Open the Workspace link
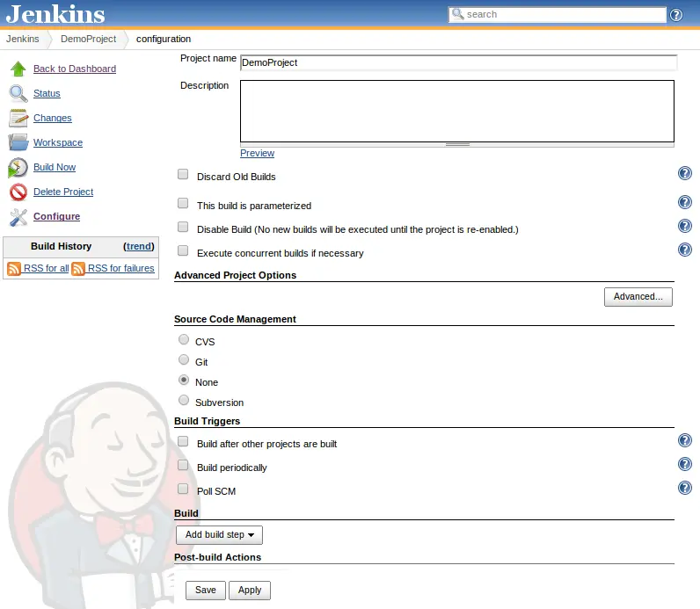This screenshot has width=700, height=609. click(58, 142)
